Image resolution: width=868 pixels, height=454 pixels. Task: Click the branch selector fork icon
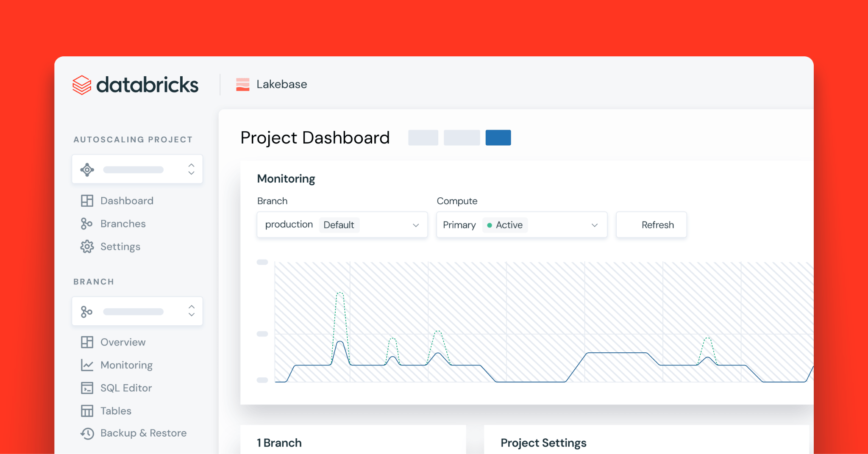coord(86,312)
